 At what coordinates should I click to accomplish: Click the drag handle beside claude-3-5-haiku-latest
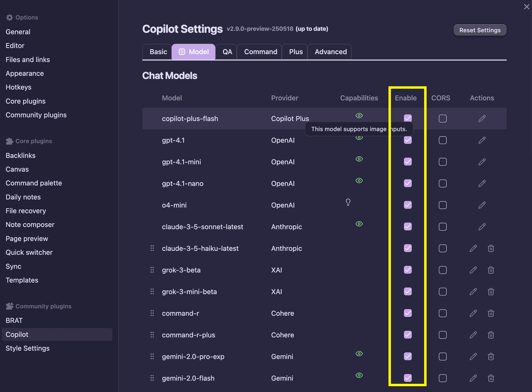pos(152,248)
